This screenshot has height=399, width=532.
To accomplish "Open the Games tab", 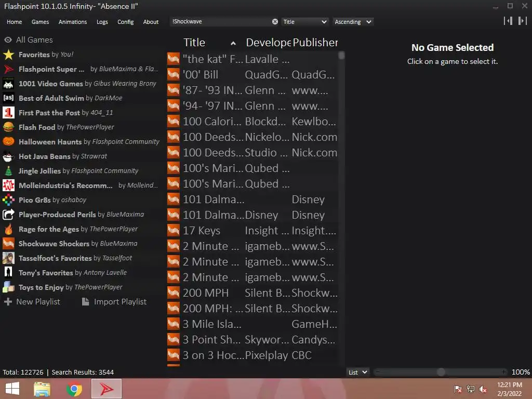I will click(x=40, y=22).
